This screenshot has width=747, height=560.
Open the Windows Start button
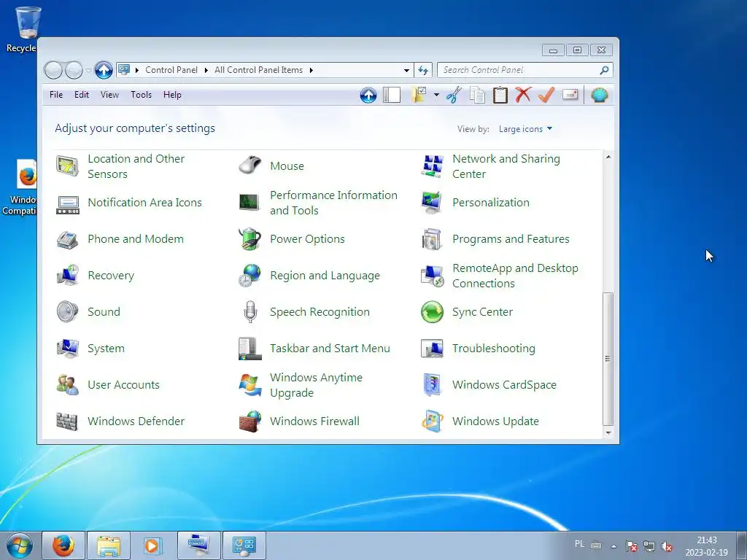[20, 545]
